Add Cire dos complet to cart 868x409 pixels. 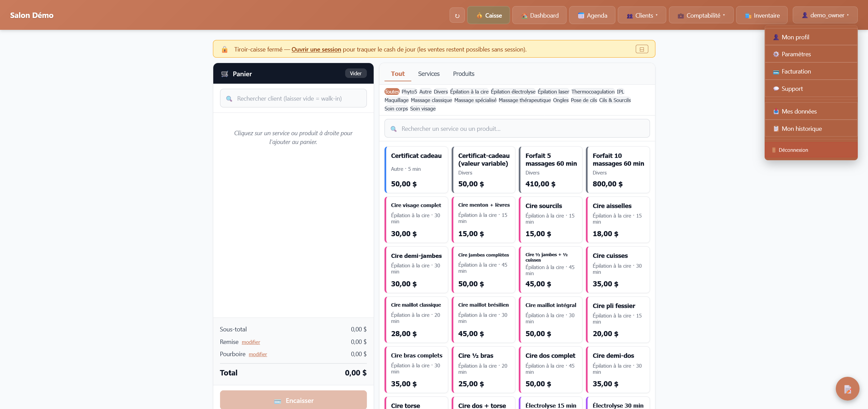click(551, 370)
